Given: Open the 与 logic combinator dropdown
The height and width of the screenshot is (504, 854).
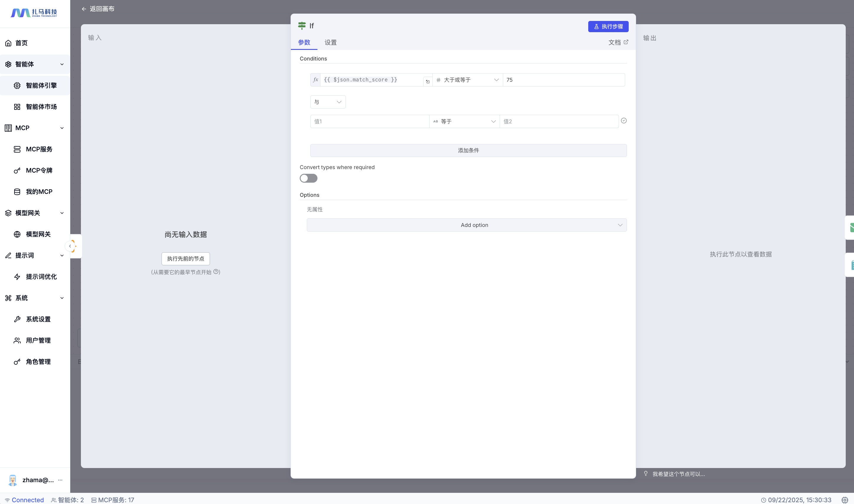Looking at the screenshot, I should (327, 102).
